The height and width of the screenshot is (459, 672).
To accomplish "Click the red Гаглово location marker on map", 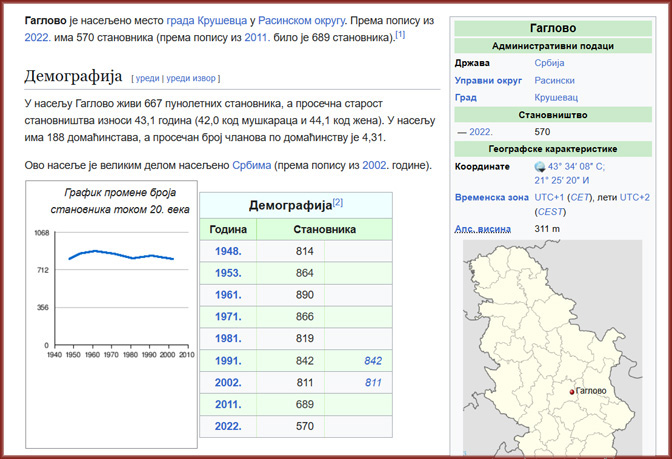I will pos(571,391).
